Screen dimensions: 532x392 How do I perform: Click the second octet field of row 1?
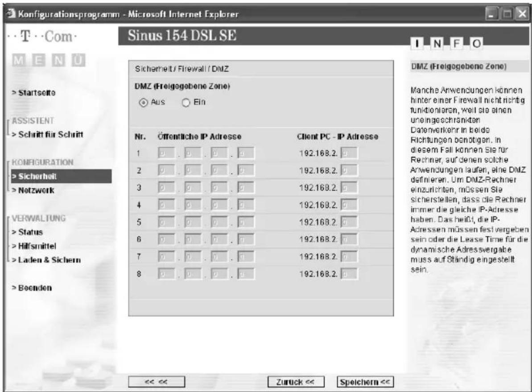[193, 153]
